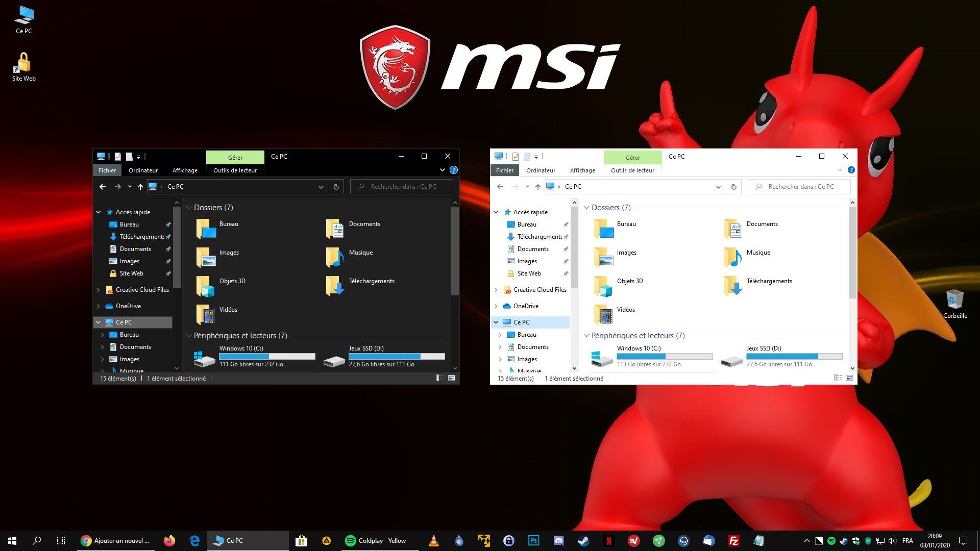The width and height of the screenshot is (980, 551).
Task: Select Jeux SSD (D:) drive in light window
Action: [781, 356]
